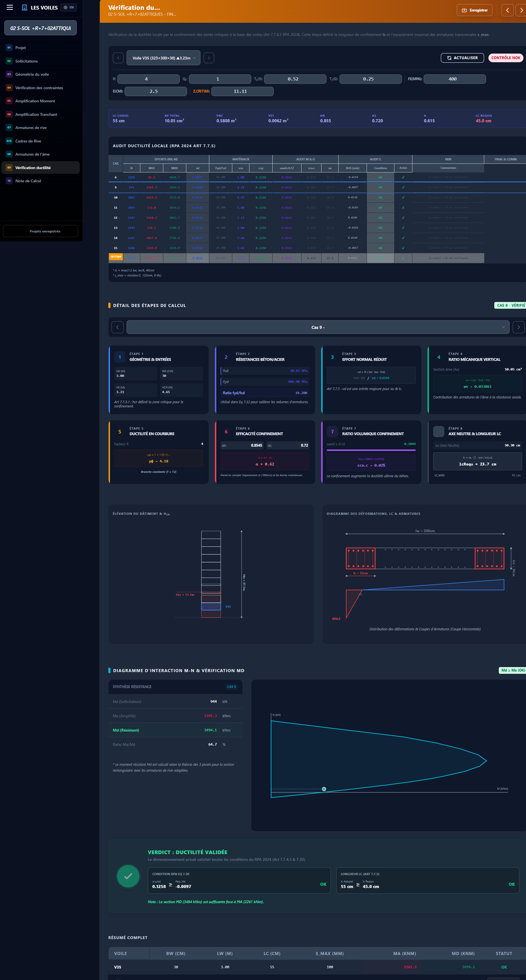Image resolution: width=526 pixels, height=980 pixels.
Task: Click the forward chevron beside Enregistrer
Action: 522,10
